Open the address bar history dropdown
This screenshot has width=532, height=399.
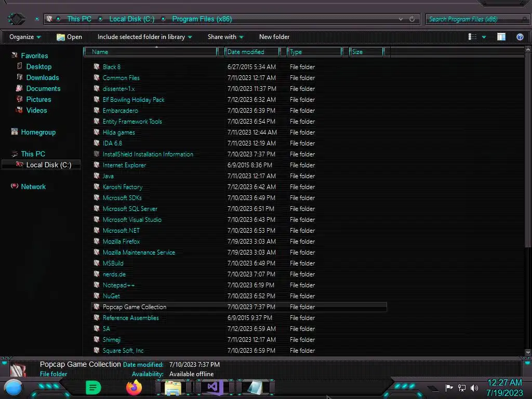point(401,19)
